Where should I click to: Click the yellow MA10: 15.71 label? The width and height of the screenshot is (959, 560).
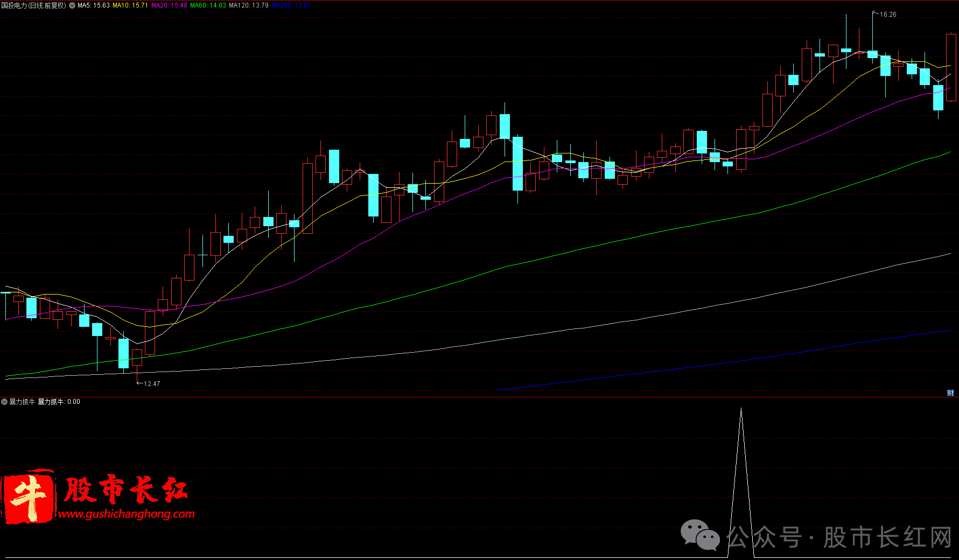pyautogui.click(x=130, y=5)
